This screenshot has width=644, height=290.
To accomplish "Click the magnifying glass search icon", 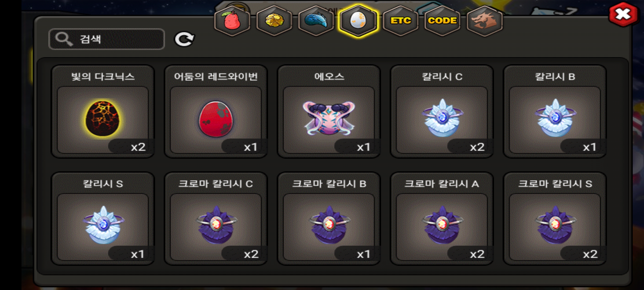I will 64,39.
